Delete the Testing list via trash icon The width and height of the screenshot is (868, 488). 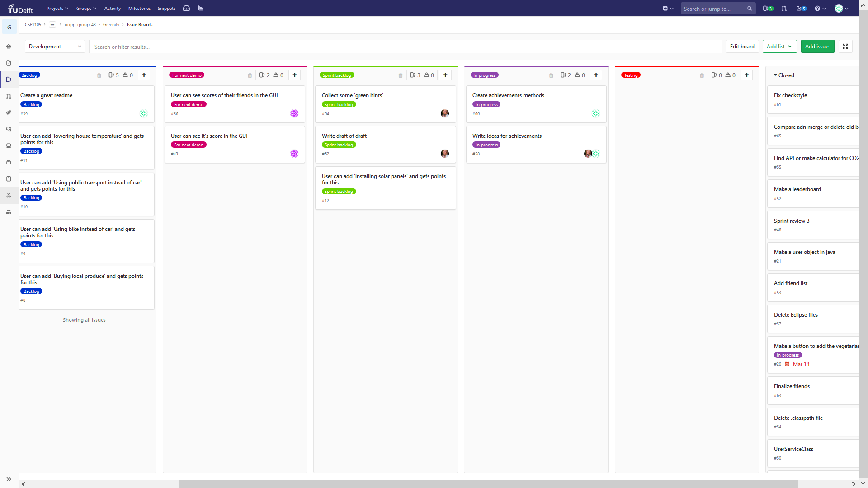click(702, 75)
